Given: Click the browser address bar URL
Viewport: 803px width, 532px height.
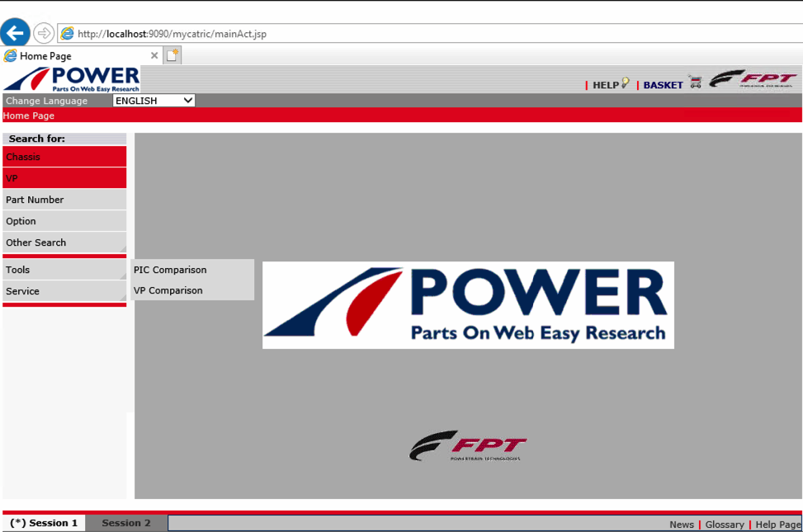Looking at the screenshot, I should click(172, 34).
